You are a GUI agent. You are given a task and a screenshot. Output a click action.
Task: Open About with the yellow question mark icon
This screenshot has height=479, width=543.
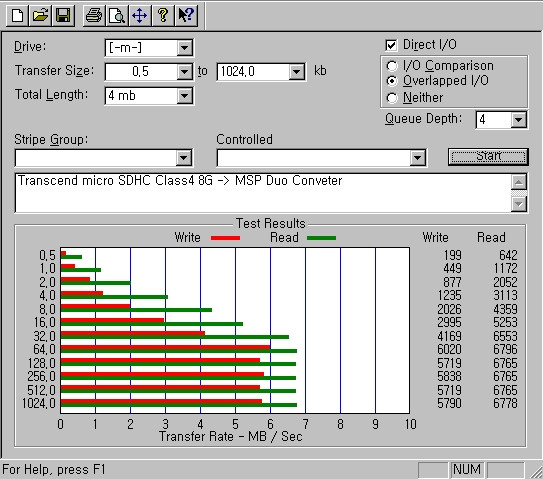tap(163, 16)
